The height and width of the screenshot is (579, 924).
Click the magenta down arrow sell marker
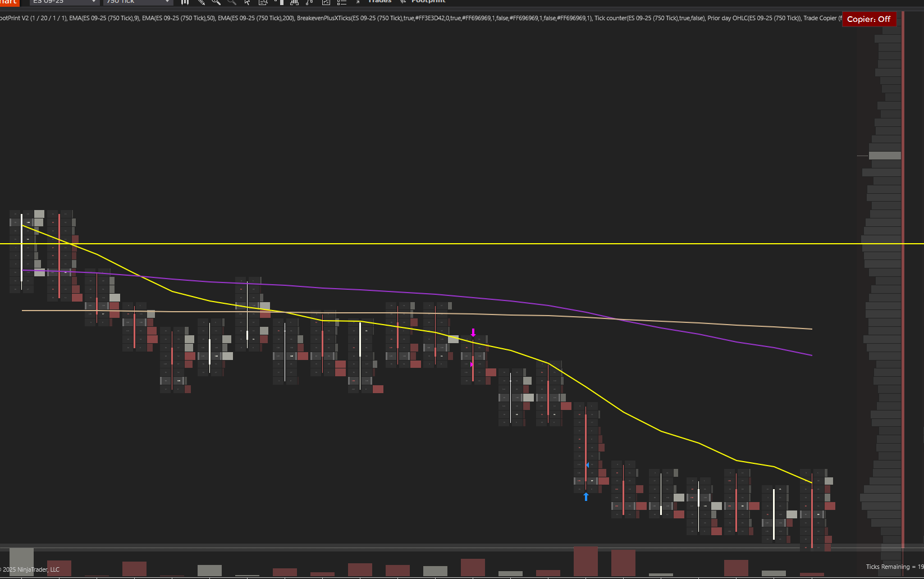point(473,332)
